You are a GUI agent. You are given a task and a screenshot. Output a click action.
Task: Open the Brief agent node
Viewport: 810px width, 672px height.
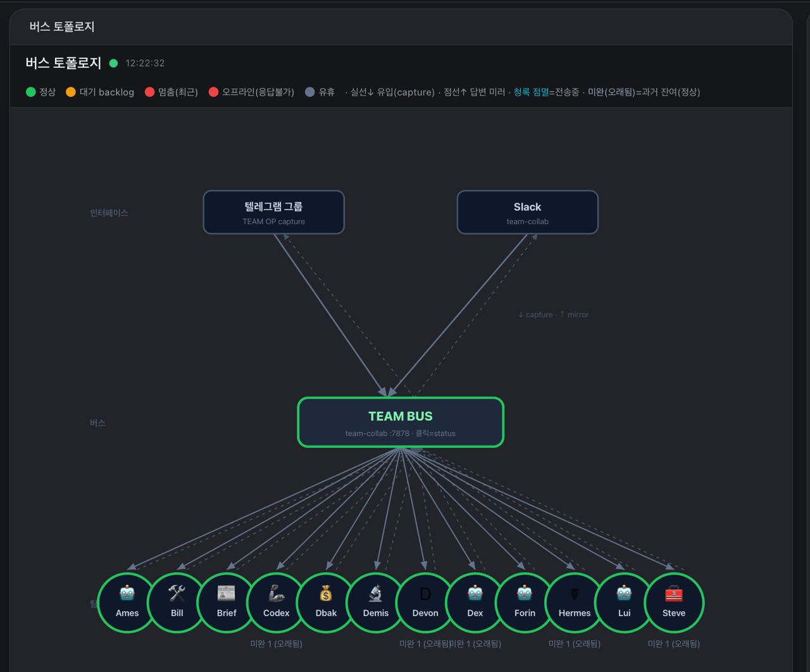[227, 603]
